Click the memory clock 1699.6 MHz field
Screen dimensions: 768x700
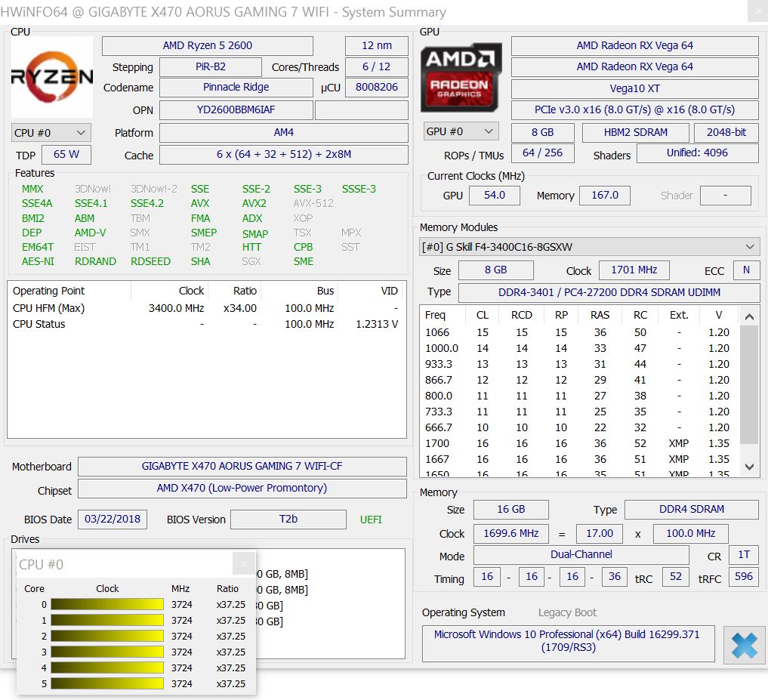coord(510,533)
